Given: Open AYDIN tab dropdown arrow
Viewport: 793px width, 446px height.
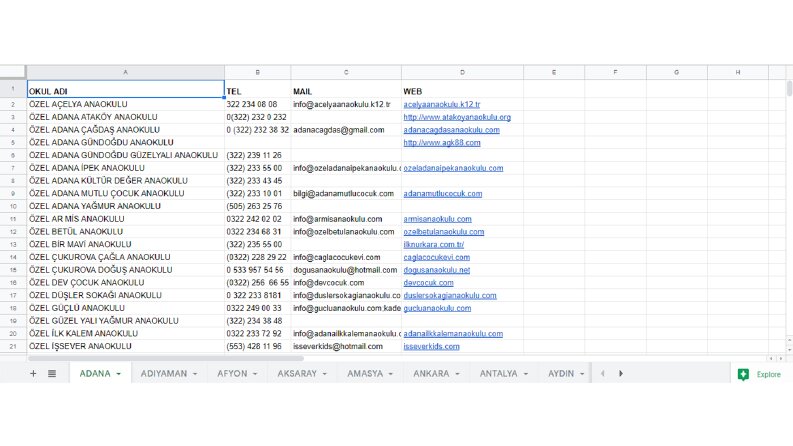Looking at the screenshot, I should 582,374.
